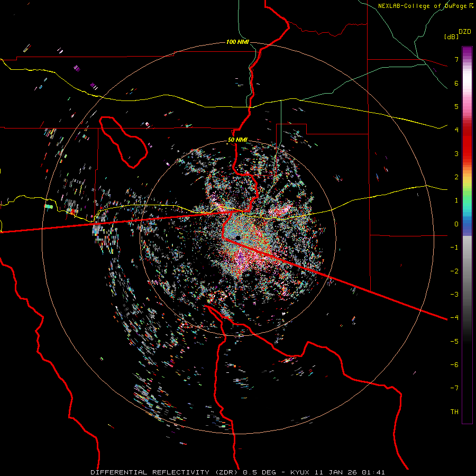Click the TH label on color scale
Viewport: 476px width, 476px height.
point(454,412)
